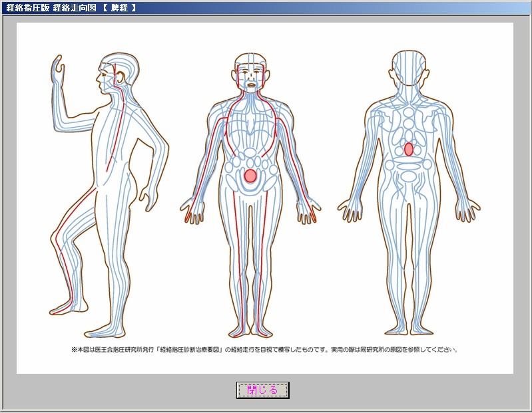This screenshot has width=532, height=413.
Task: Click the front-view figure's feet
Action: coord(250,331)
